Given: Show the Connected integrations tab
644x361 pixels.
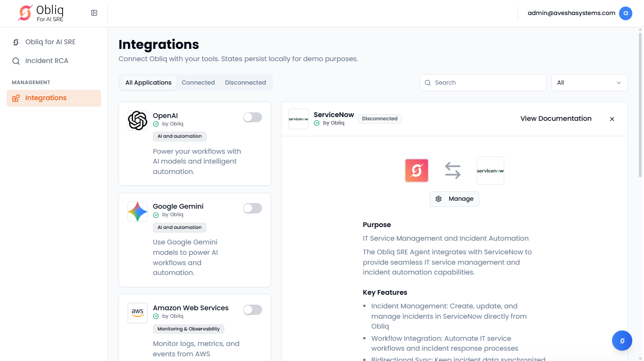Looking at the screenshot, I should coord(198,83).
